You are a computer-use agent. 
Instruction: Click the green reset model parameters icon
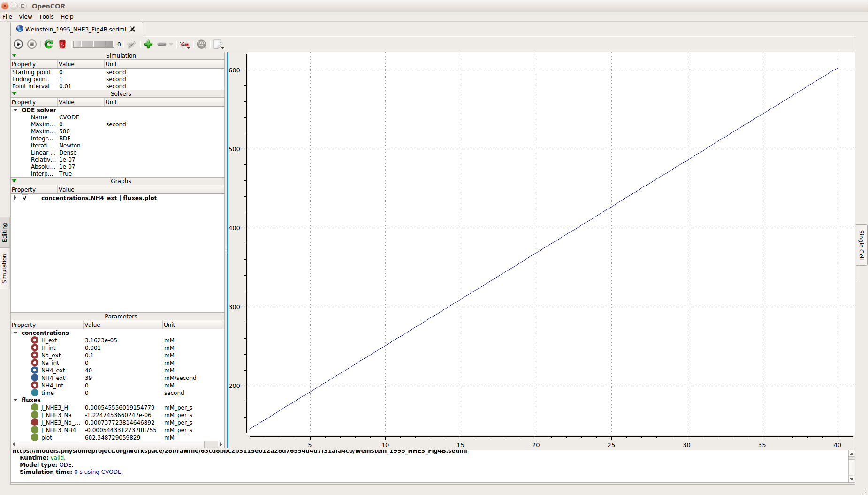tap(48, 44)
